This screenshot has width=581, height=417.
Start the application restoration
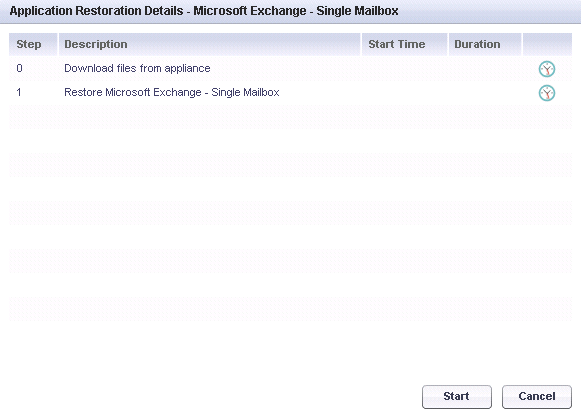point(456,397)
